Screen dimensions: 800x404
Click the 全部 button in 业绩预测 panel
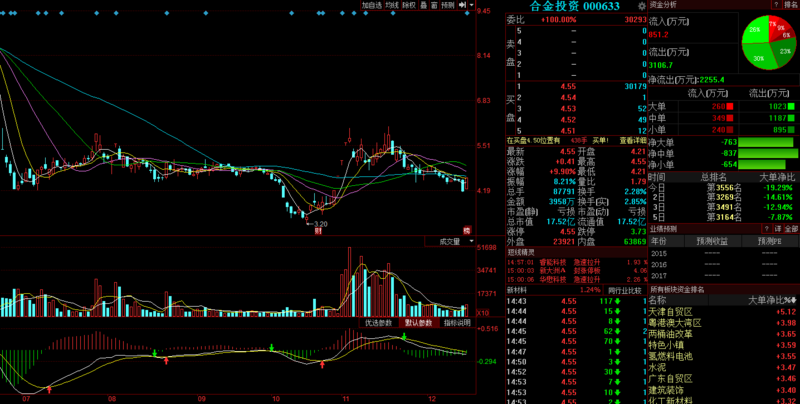790,229
